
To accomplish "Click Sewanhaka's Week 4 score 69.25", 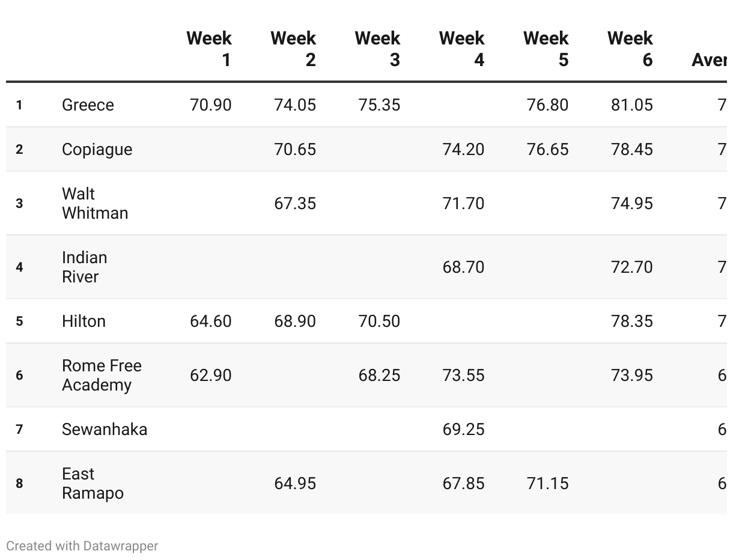I will pyautogui.click(x=463, y=429).
